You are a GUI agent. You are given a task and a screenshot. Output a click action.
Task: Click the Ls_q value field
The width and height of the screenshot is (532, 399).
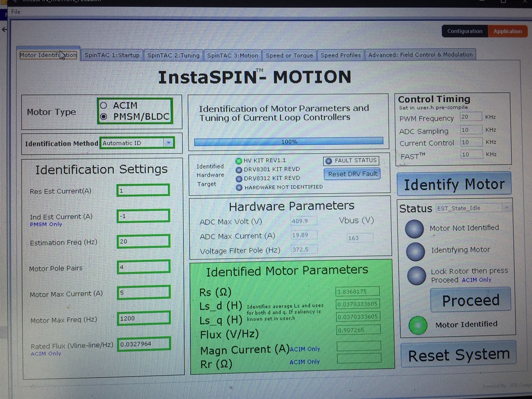click(x=358, y=316)
